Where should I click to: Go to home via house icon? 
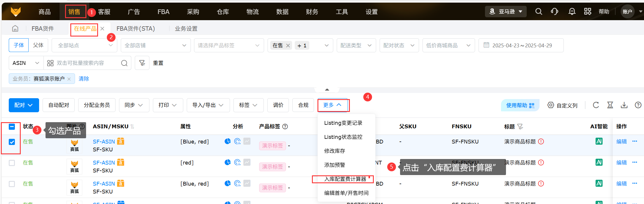click(x=15, y=28)
